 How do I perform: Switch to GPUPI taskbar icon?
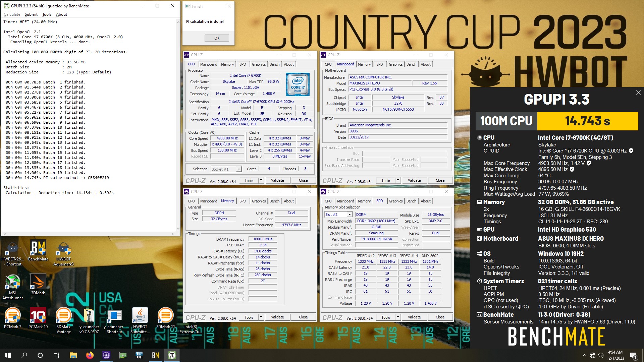coord(172,355)
